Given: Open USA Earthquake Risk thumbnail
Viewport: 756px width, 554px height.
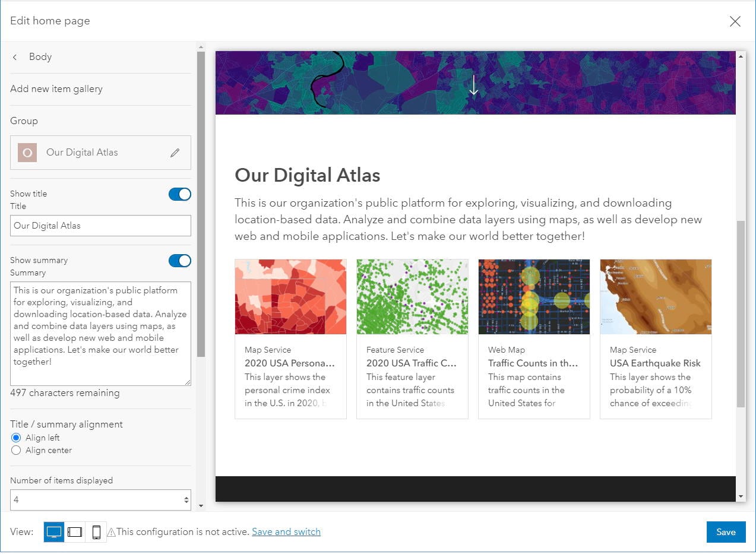Looking at the screenshot, I should [x=656, y=297].
